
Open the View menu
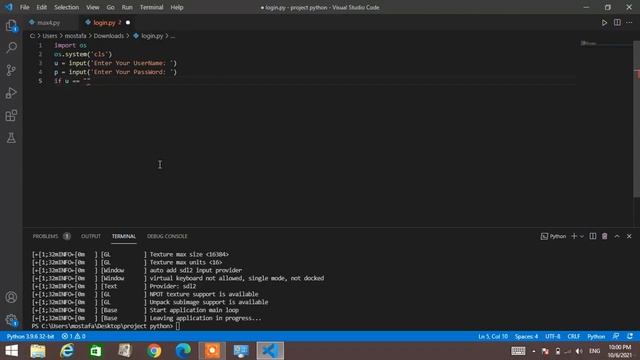[93, 7]
